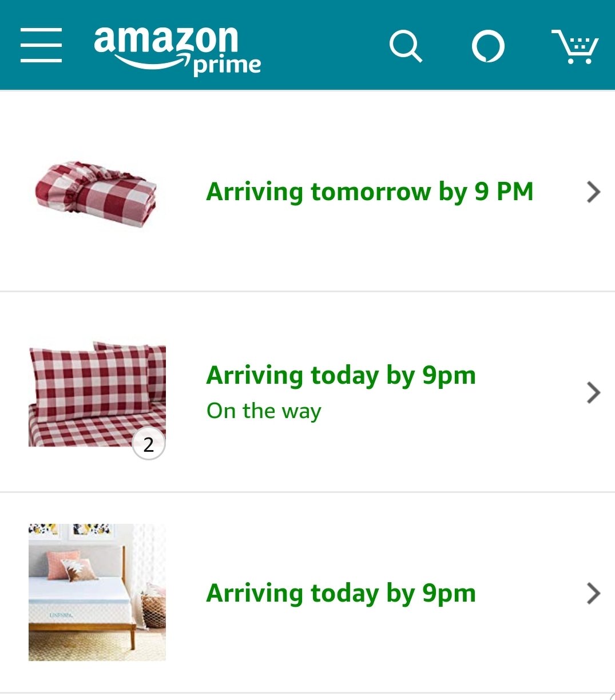
Task: Expand chevron beside the 'On the way' order
Action: 594,392
